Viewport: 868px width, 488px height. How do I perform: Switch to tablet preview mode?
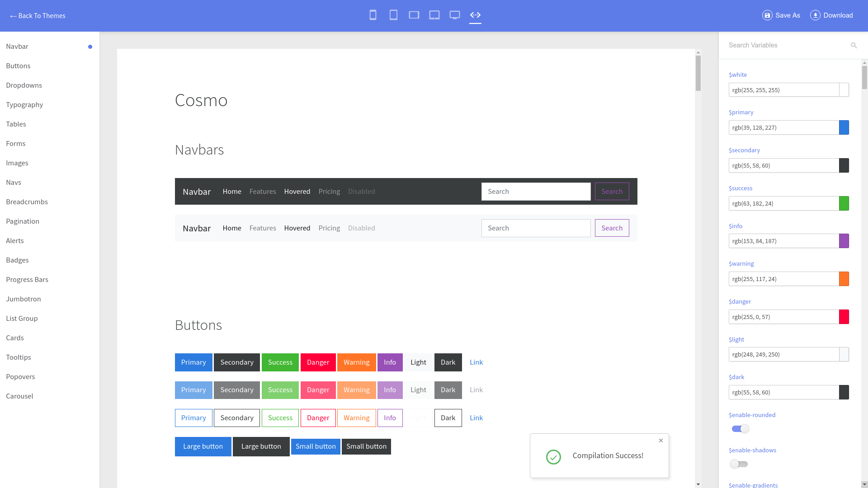coord(393,15)
